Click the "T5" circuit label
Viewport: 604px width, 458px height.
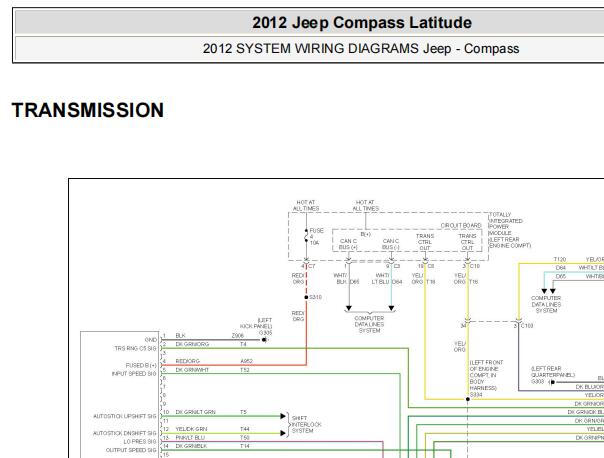(243, 412)
